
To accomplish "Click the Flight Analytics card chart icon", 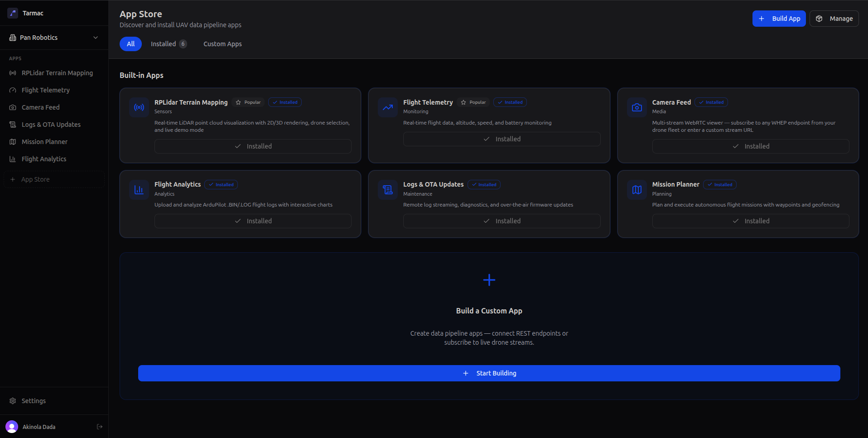I will coord(139,190).
